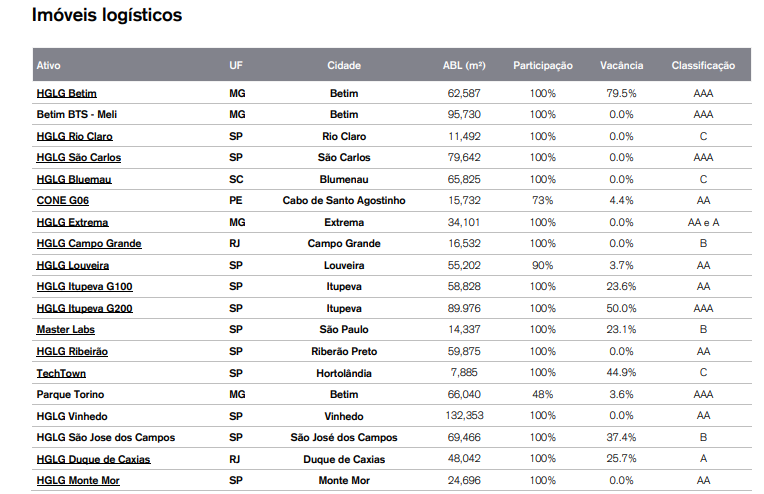This screenshot has width=764, height=494.
Task: Click the HGLG Itupeva G200 link
Action: point(84,308)
